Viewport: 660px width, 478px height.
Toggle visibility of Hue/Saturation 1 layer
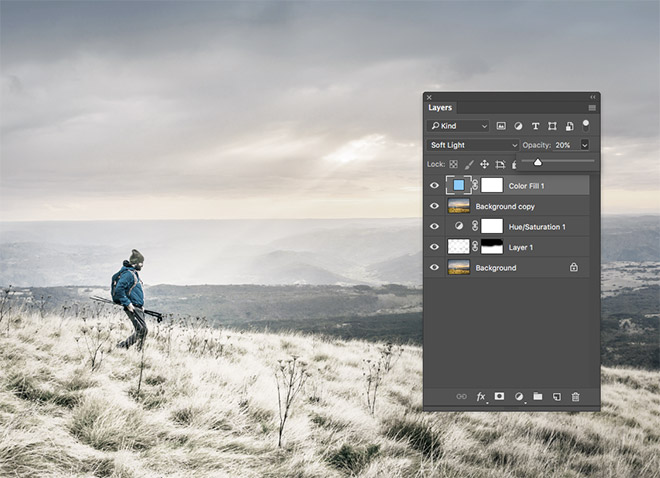[x=434, y=227]
